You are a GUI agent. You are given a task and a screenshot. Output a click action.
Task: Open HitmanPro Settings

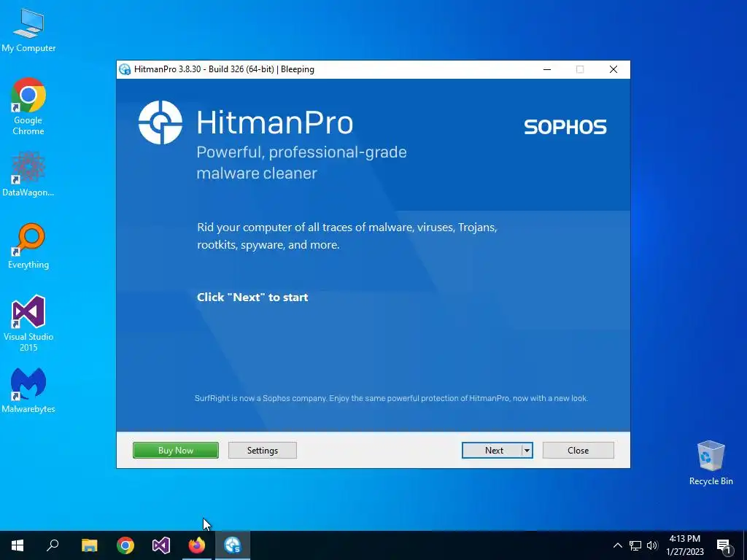[x=262, y=450]
